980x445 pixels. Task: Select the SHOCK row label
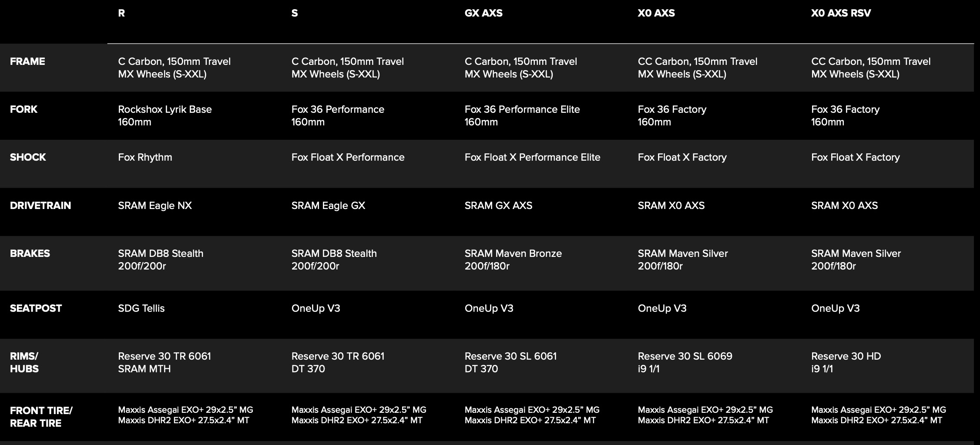(28, 157)
